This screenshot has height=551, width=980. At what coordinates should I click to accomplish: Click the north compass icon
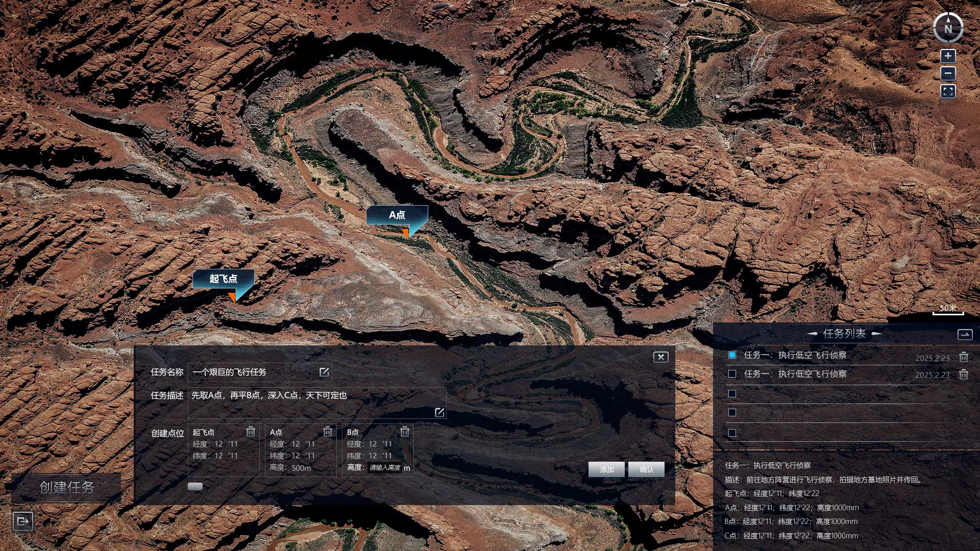point(948,28)
